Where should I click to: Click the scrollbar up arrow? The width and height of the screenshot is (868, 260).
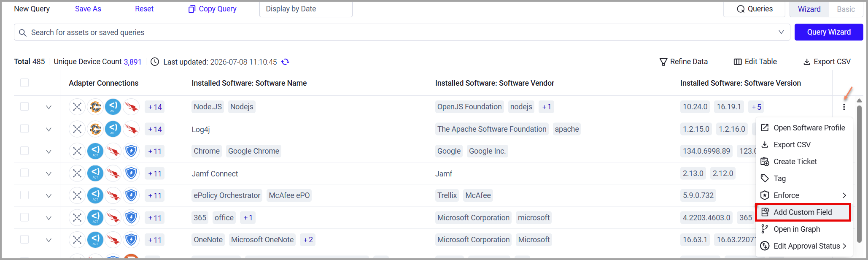[859, 100]
